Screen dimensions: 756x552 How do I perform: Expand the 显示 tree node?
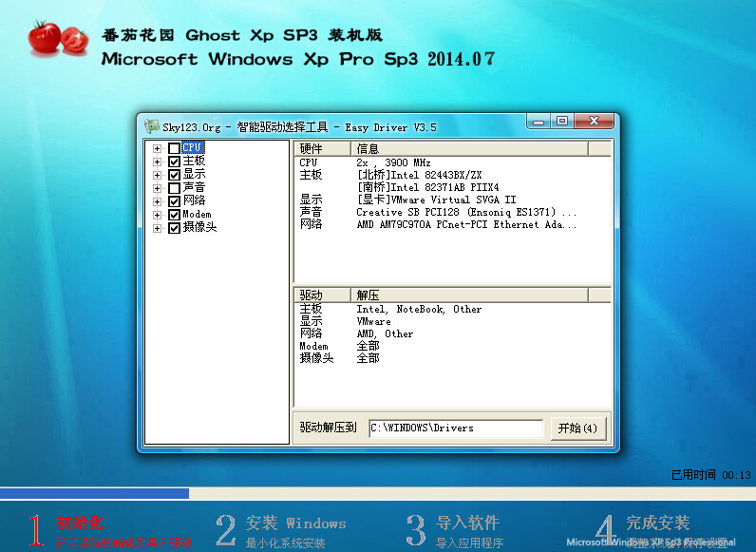coord(157,175)
